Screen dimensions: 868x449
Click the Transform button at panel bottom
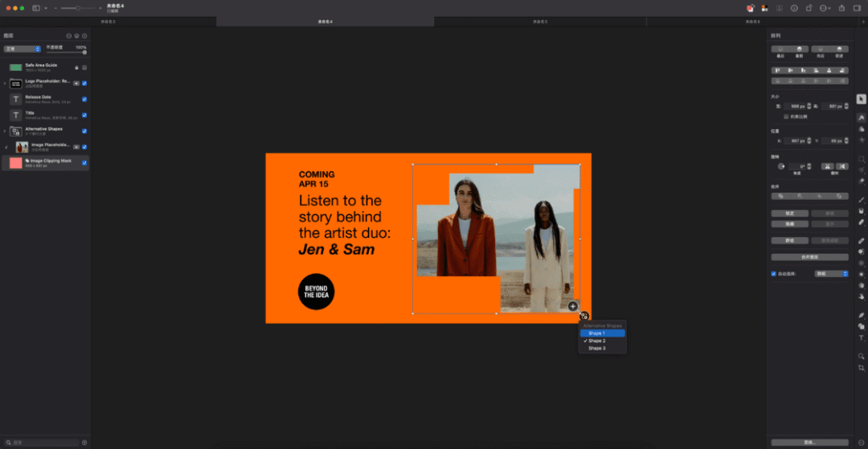coord(809,443)
